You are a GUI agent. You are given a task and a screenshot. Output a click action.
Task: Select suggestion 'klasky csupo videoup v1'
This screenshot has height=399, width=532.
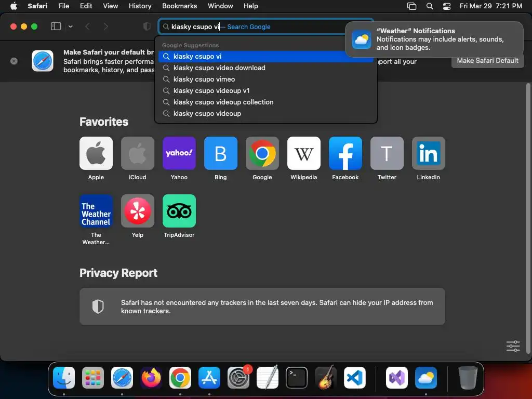click(265, 90)
